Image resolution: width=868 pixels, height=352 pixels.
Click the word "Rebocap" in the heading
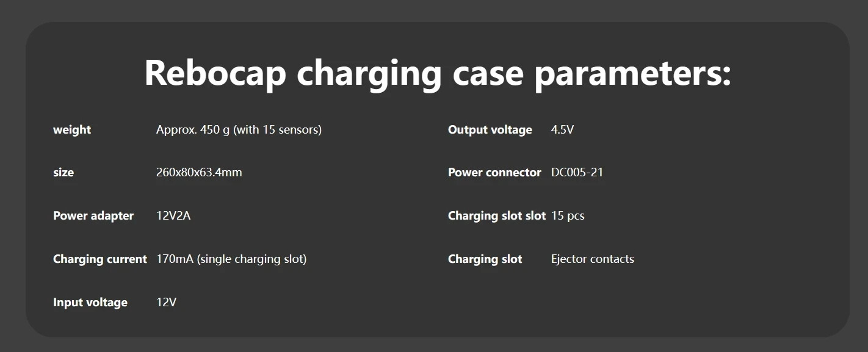(x=215, y=73)
